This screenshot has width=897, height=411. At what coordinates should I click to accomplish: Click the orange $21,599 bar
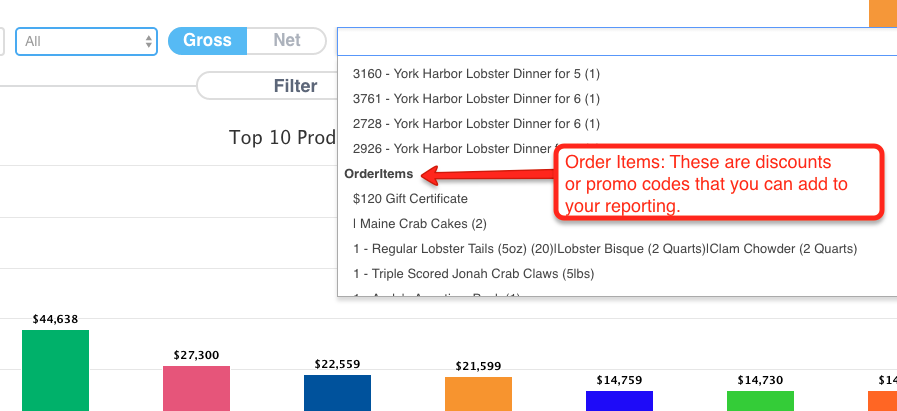478,394
